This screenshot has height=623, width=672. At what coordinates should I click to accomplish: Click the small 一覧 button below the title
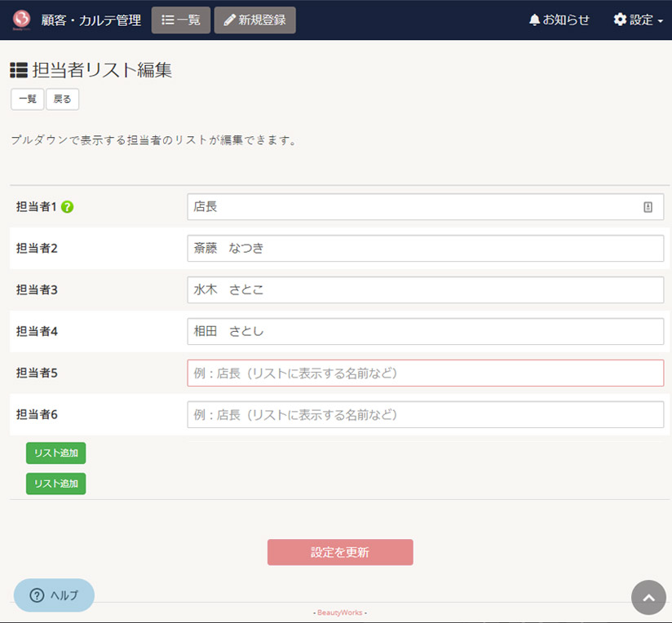coord(28,99)
